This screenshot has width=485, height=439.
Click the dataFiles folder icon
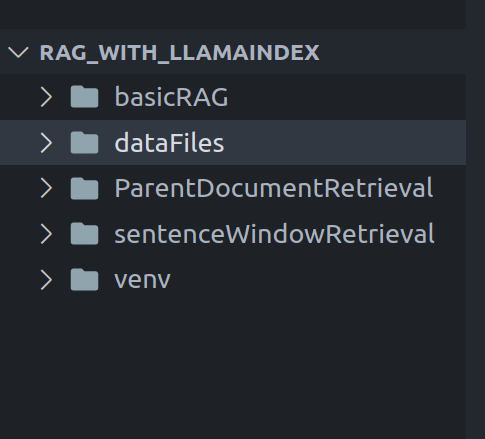coord(84,143)
